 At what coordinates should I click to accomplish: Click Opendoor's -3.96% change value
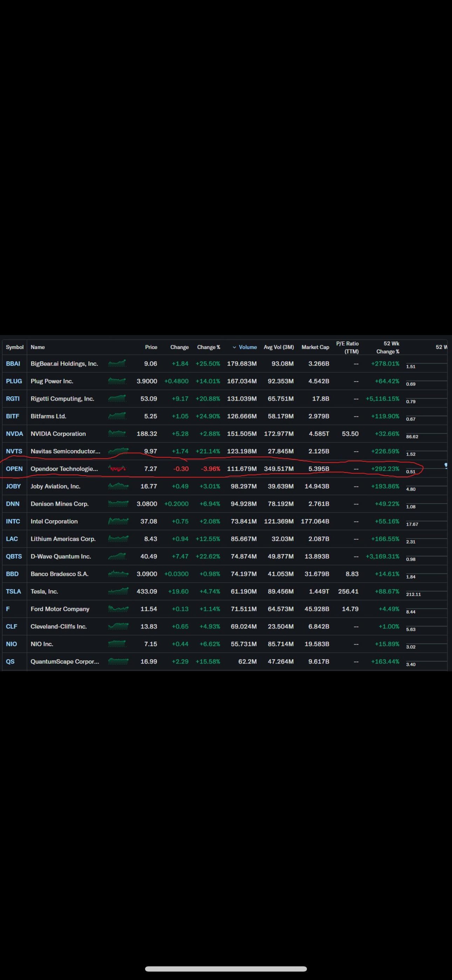[210, 469]
